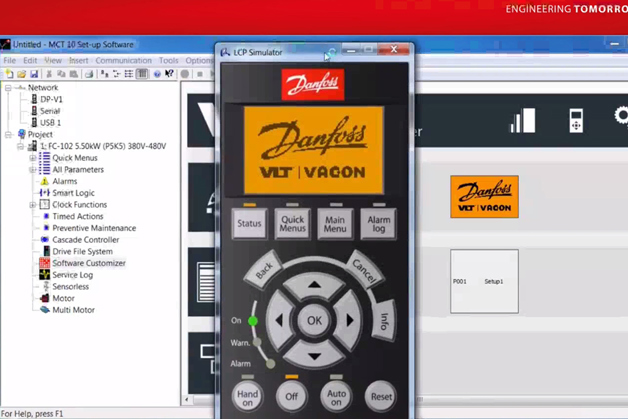Open the Communication menu
The image size is (628, 419).
click(123, 60)
